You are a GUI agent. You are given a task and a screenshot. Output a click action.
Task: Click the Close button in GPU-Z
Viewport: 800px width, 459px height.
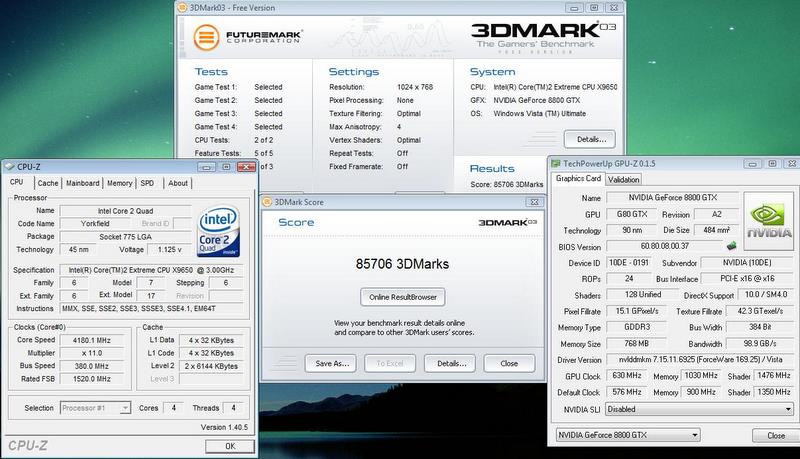click(776, 436)
